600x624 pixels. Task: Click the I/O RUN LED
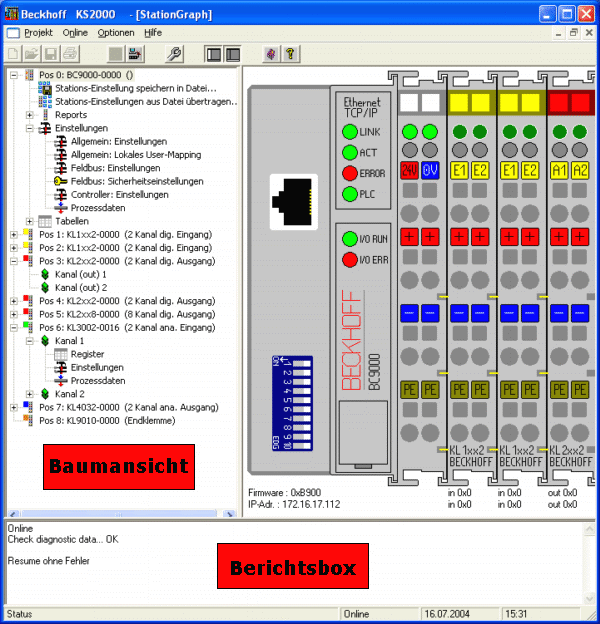(x=350, y=239)
